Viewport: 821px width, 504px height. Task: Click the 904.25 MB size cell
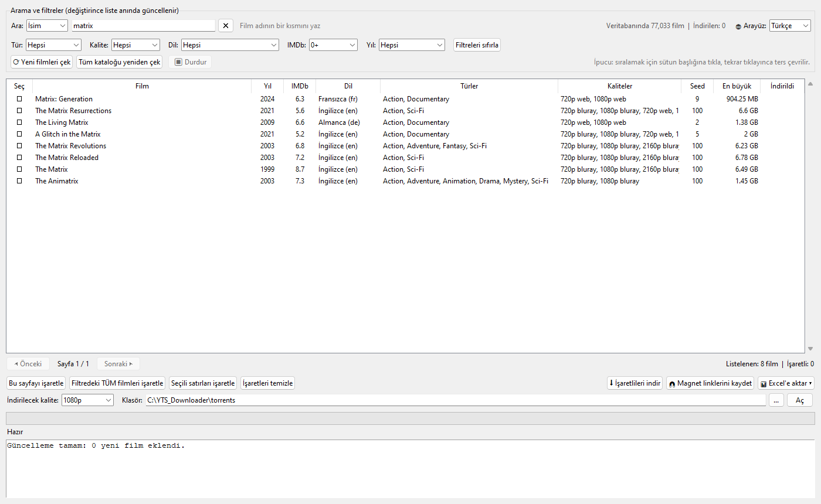click(x=742, y=99)
